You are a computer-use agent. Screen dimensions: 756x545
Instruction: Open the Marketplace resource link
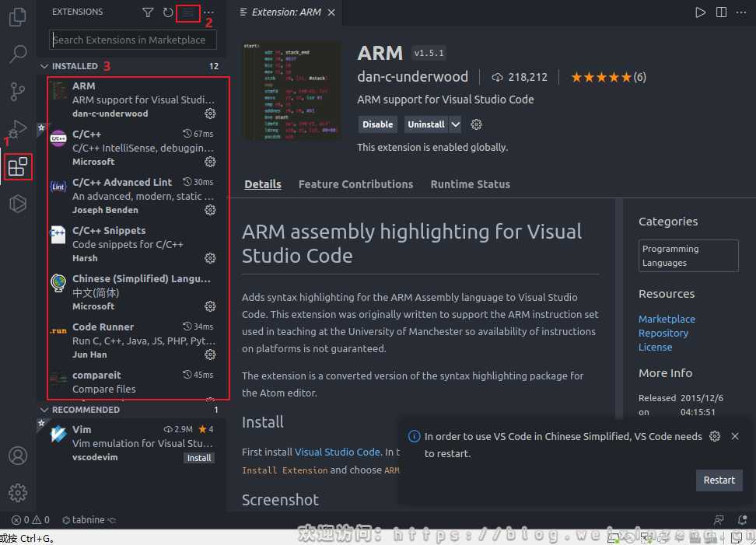pyautogui.click(x=667, y=319)
